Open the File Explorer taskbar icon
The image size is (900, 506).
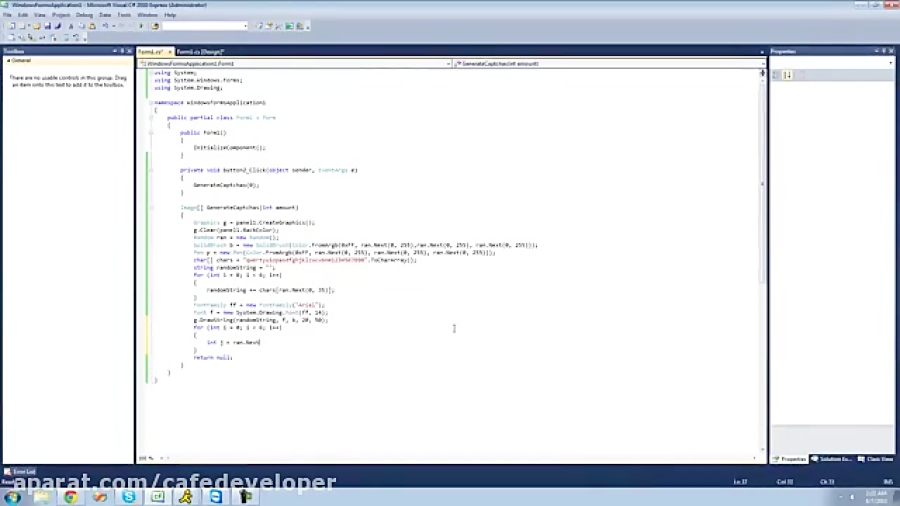pos(41,497)
